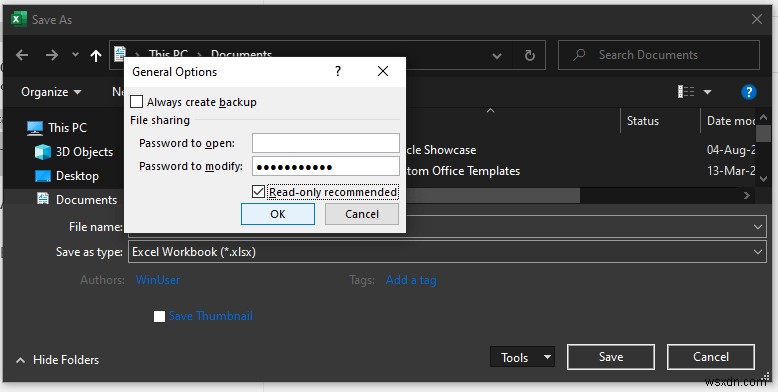Select Documents in navigation pane
This screenshot has width=778, height=392.
click(77, 199)
